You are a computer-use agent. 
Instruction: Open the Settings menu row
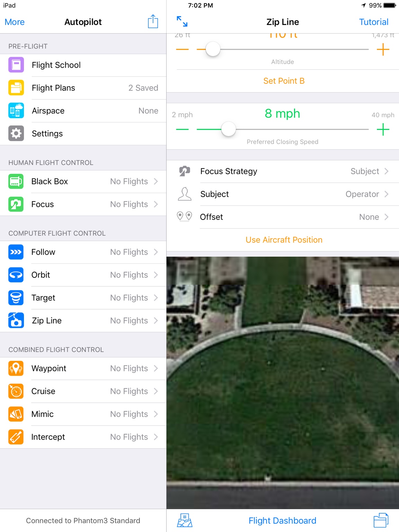tap(83, 134)
